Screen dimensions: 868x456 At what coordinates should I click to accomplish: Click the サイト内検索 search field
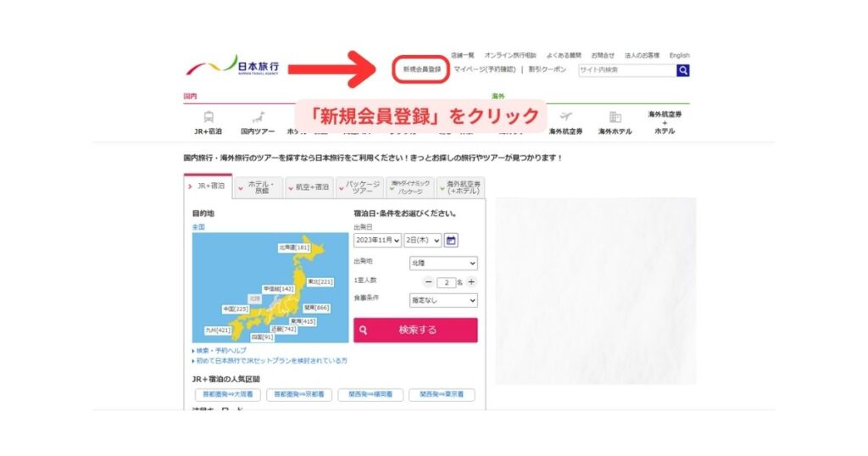click(x=627, y=70)
